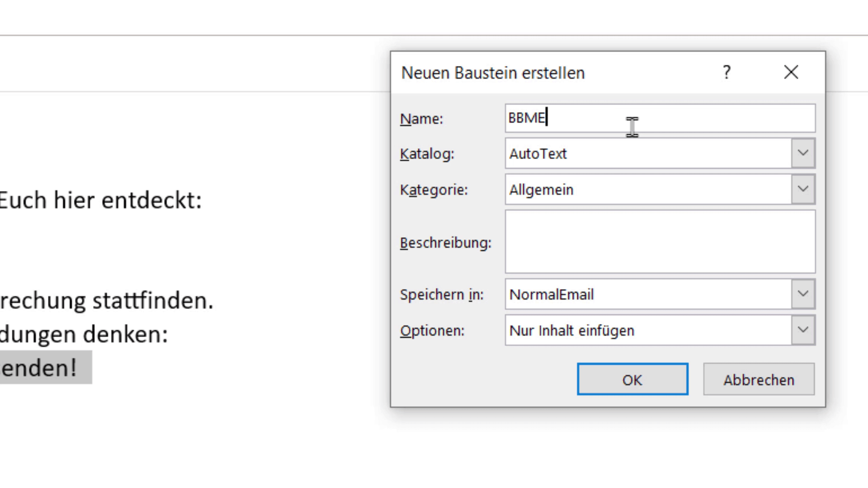Click inside the Beschreibung text box
Screen dimensions: 868x488
(660, 242)
